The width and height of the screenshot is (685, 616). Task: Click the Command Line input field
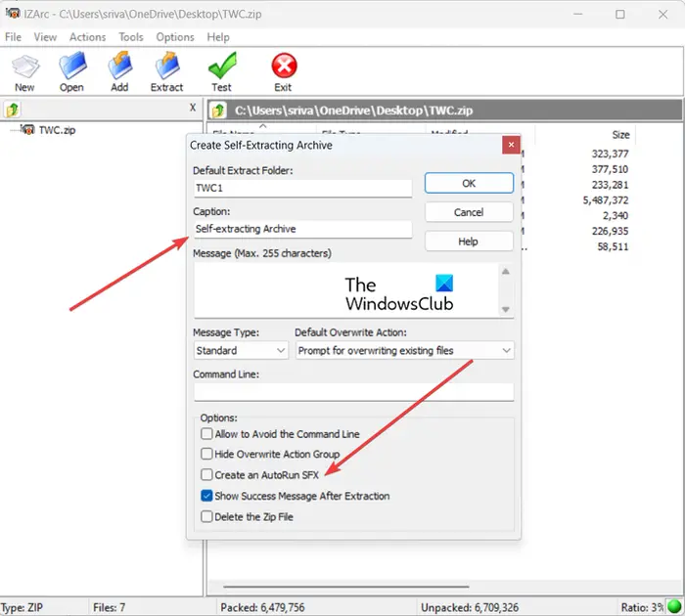tap(353, 392)
